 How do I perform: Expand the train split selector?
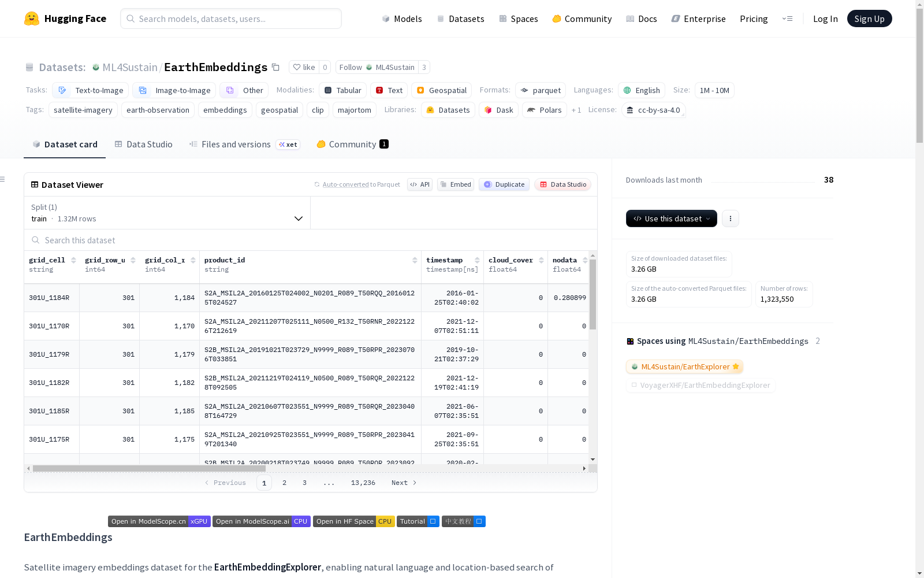(167, 213)
